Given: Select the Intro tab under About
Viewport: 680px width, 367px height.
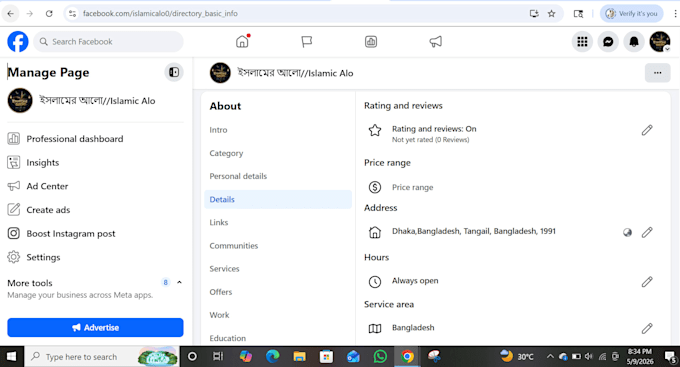Looking at the screenshot, I should (278, 130).
